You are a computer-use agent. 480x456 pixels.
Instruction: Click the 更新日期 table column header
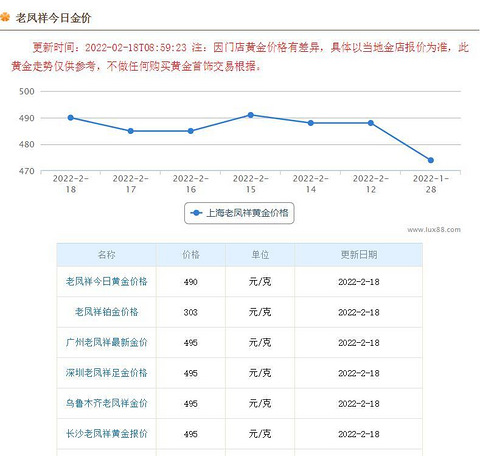pos(359,255)
